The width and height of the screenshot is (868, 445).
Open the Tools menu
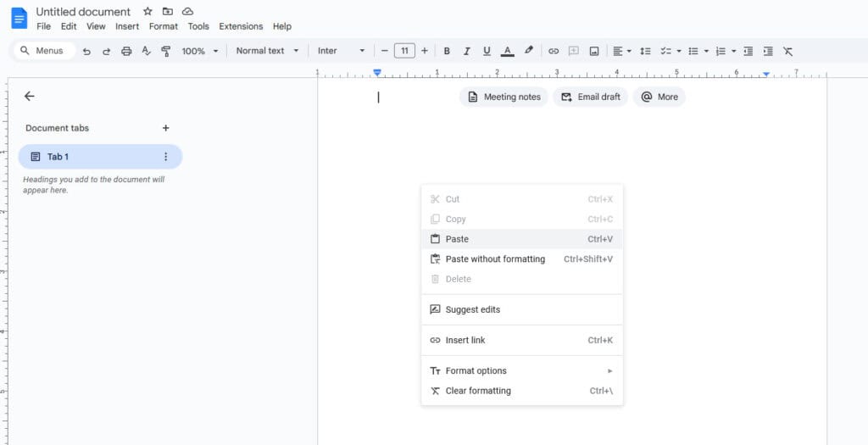pos(198,26)
